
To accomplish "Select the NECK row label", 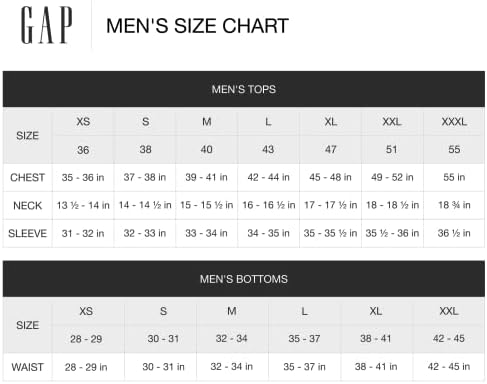I will 27,205.
